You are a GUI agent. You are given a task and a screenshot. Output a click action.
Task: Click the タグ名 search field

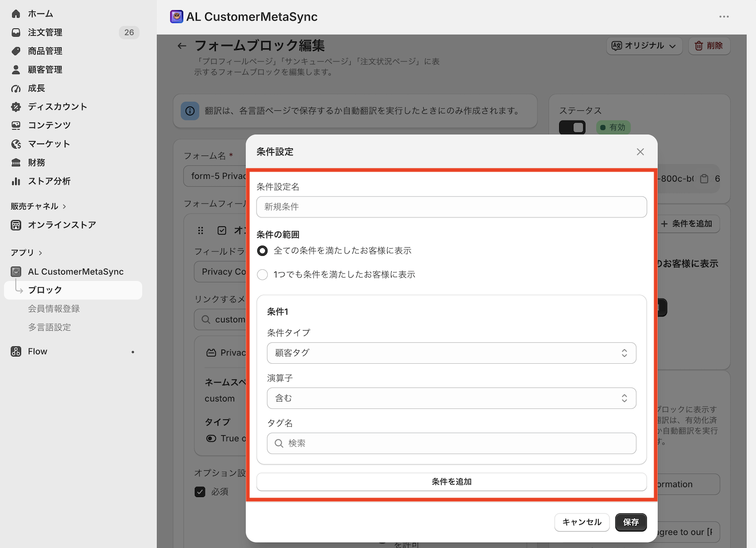(x=451, y=444)
